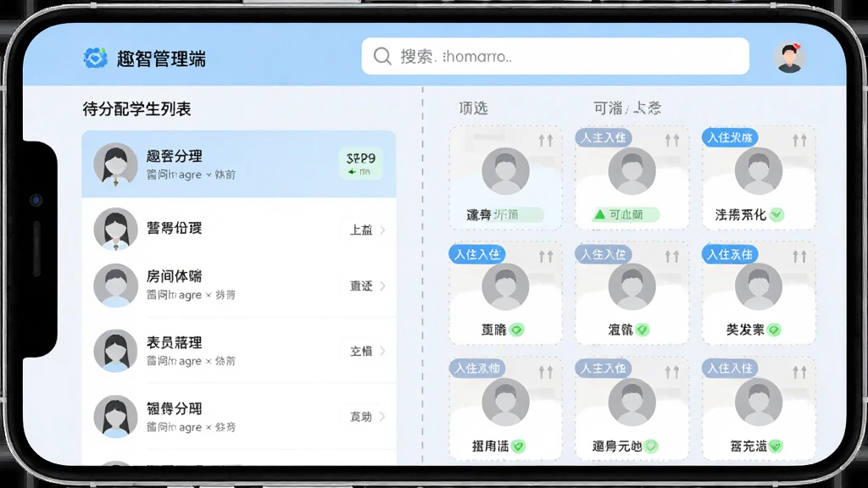The image size is (868, 488).
Task: Click the sort arrows on the top-middle room card
Action: [672, 141]
